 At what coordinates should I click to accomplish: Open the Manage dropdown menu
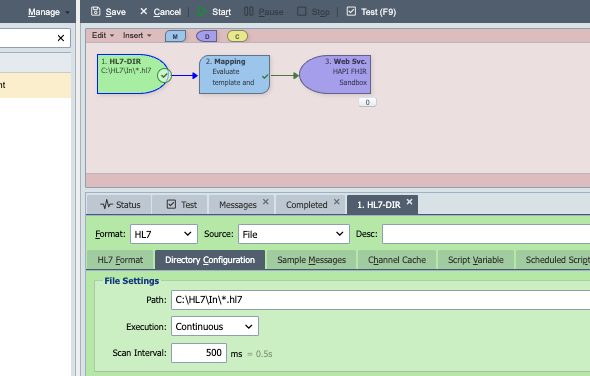pos(49,12)
